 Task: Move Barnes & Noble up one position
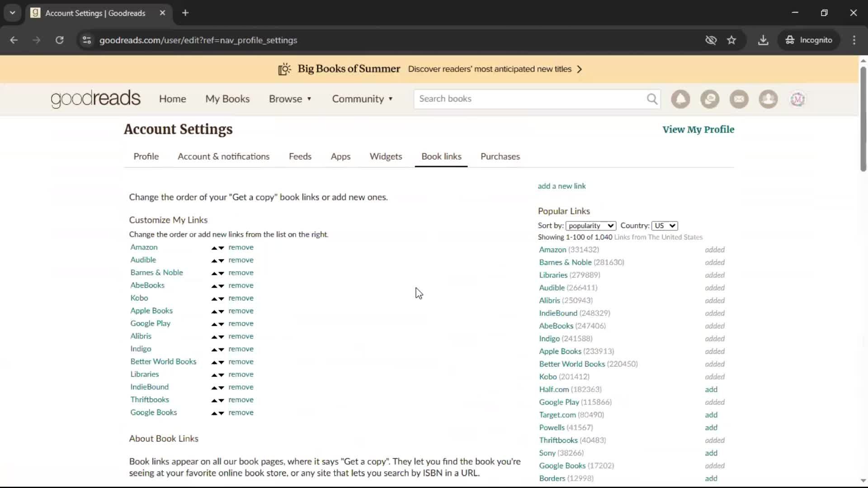point(214,273)
